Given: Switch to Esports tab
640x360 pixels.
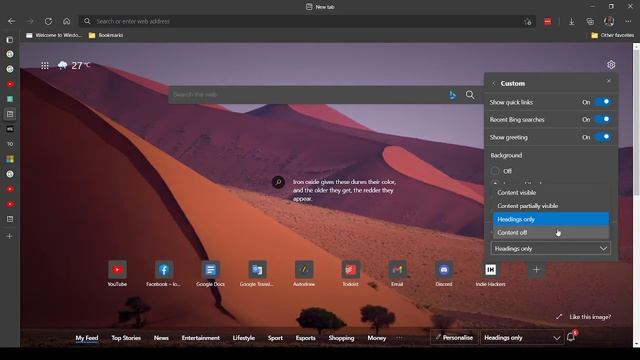Looking at the screenshot, I should (x=305, y=338).
